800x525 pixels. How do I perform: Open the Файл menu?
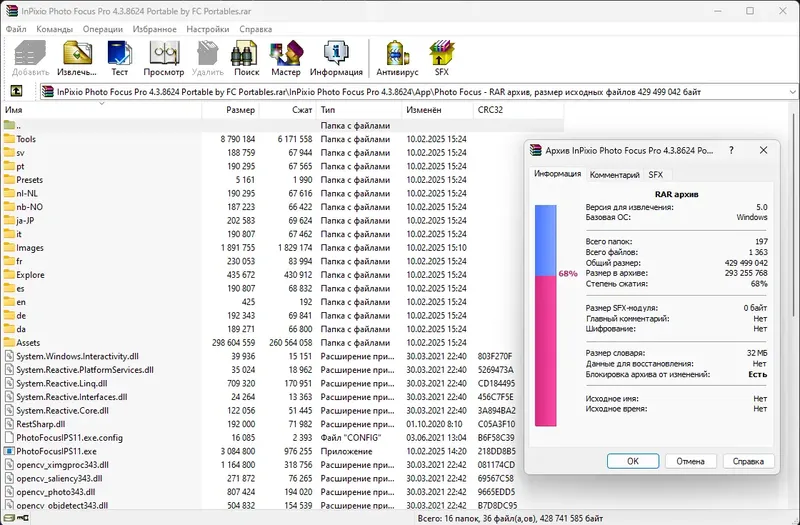pos(16,29)
